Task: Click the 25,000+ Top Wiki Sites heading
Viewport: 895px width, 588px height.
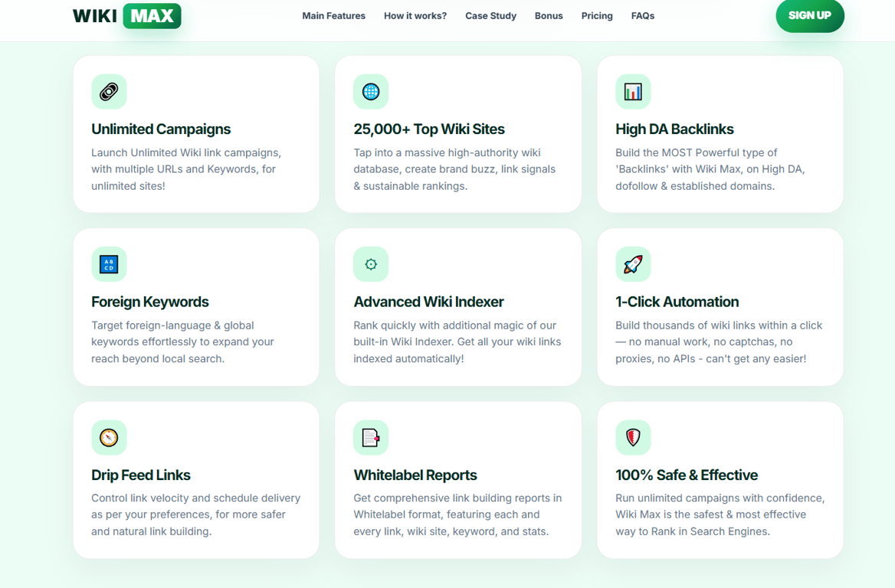Action: 429,129
